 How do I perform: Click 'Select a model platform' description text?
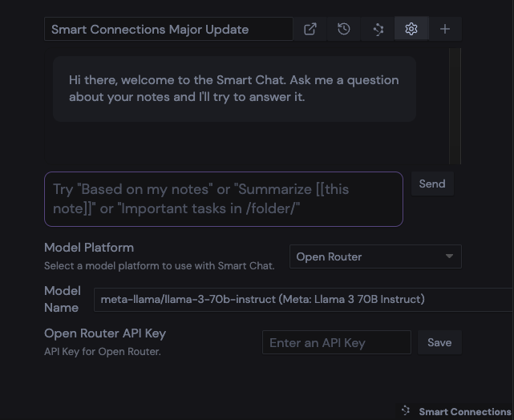(160, 265)
